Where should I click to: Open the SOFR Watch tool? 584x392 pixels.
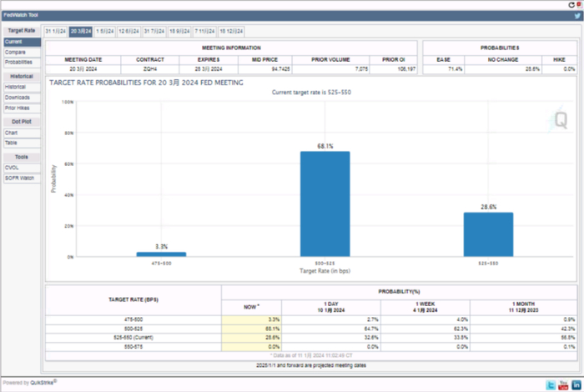(19, 178)
